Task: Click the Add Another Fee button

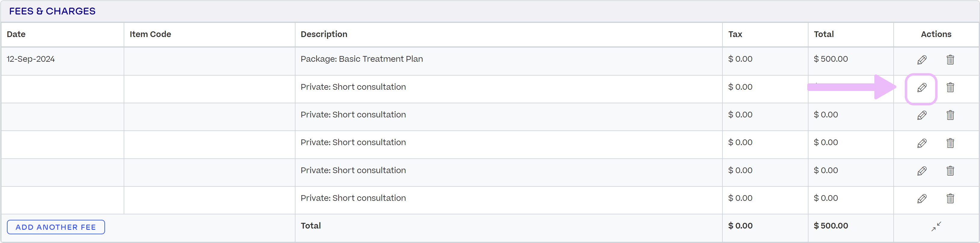Action: point(56,227)
